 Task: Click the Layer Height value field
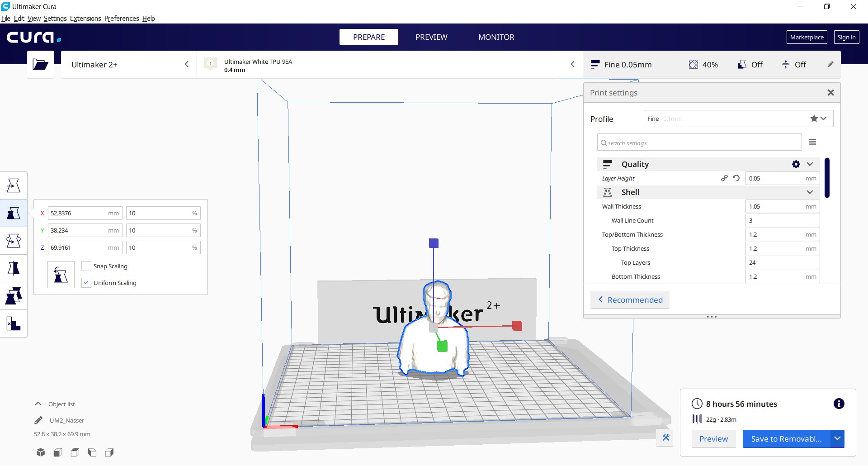783,178
